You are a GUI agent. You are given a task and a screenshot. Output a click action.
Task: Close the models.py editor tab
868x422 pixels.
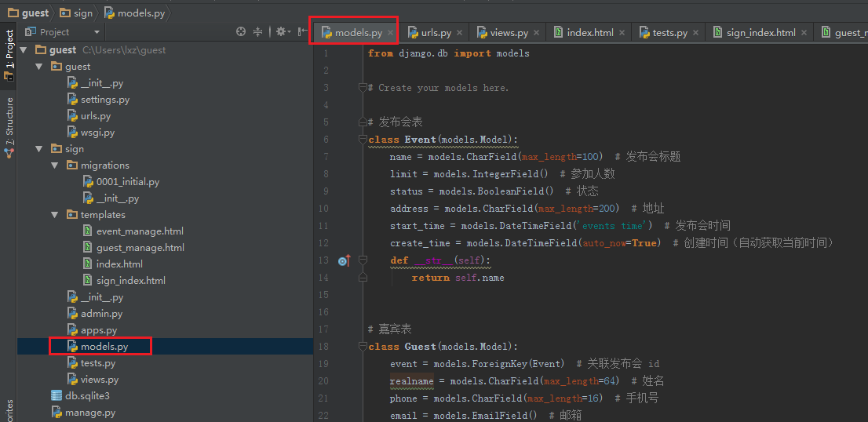(x=390, y=33)
